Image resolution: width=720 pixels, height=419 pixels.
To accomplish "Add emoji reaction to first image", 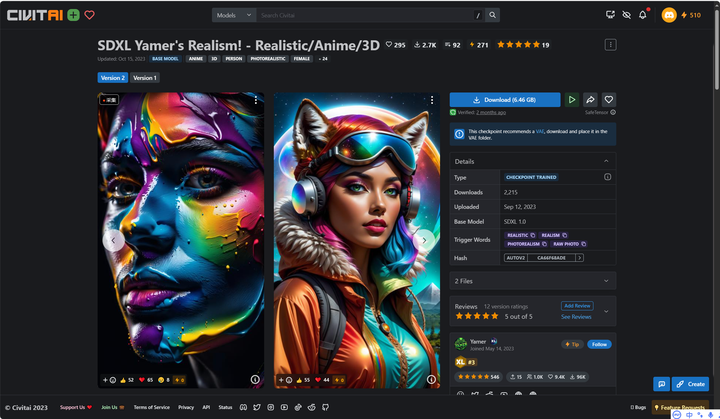I will click(109, 380).
